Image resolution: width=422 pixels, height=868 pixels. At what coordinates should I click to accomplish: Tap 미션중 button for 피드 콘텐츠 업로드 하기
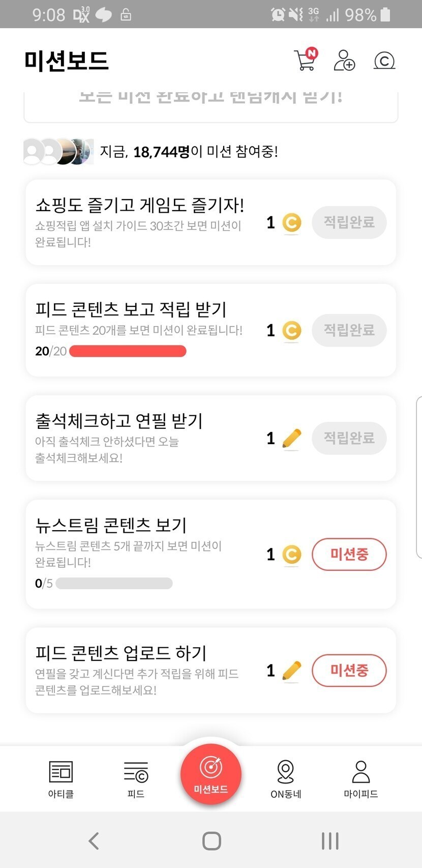point(349,670)
